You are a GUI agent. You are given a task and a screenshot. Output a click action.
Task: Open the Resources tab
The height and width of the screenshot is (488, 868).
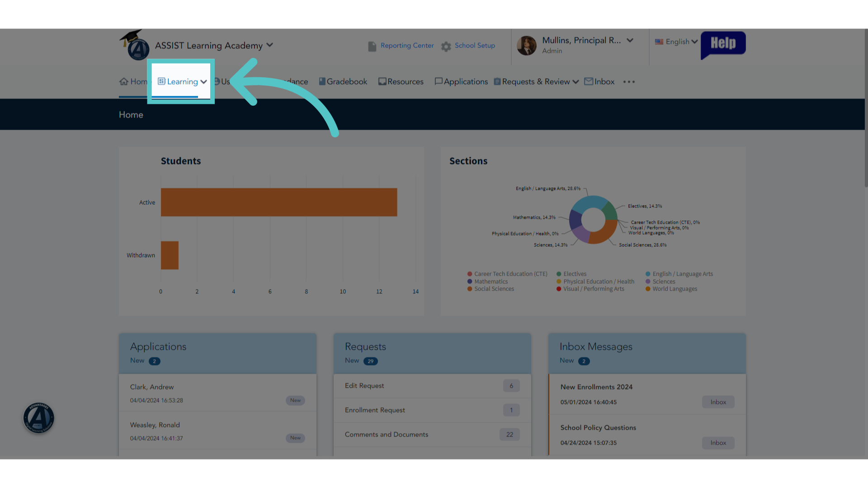tap(401, 81)
